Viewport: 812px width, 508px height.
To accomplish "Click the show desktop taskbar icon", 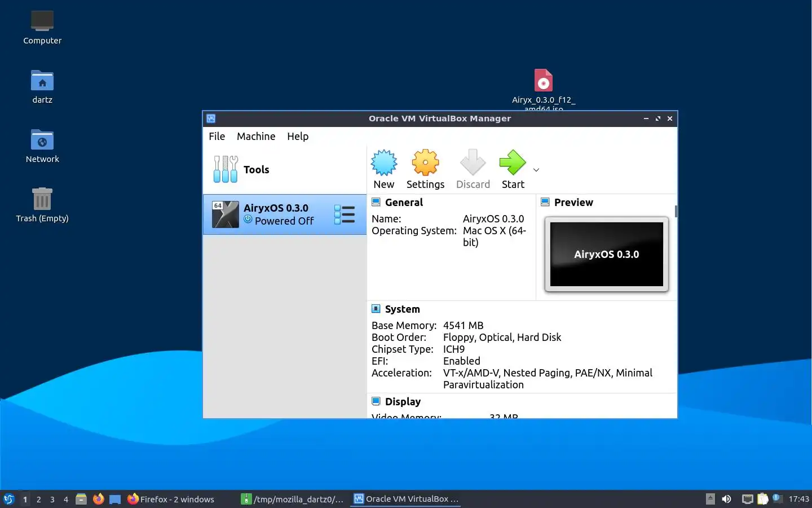I will click(x=115, y=499).
